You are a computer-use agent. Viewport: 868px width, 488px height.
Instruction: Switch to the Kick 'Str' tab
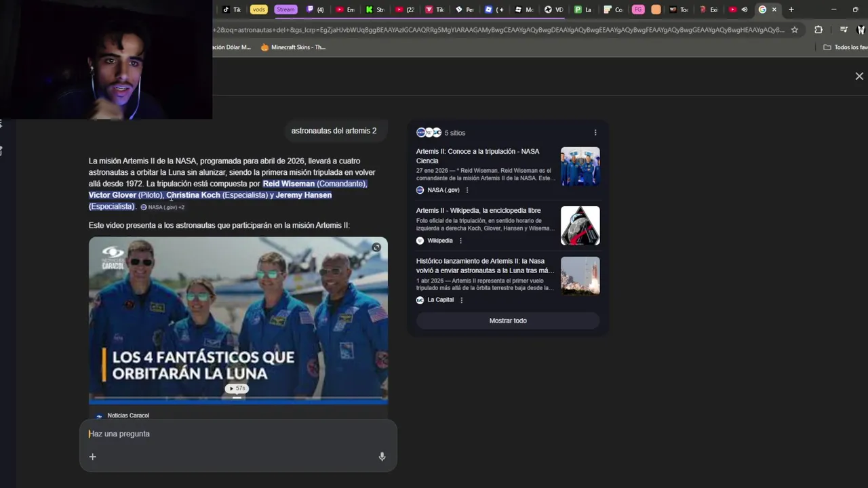(374, 9)
